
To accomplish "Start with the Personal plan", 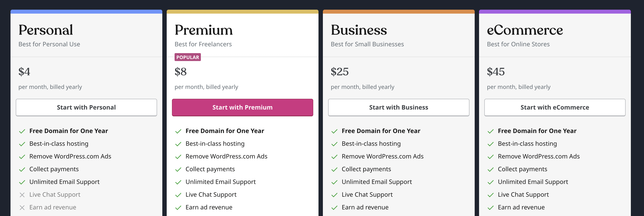I will tap(86, 107).
